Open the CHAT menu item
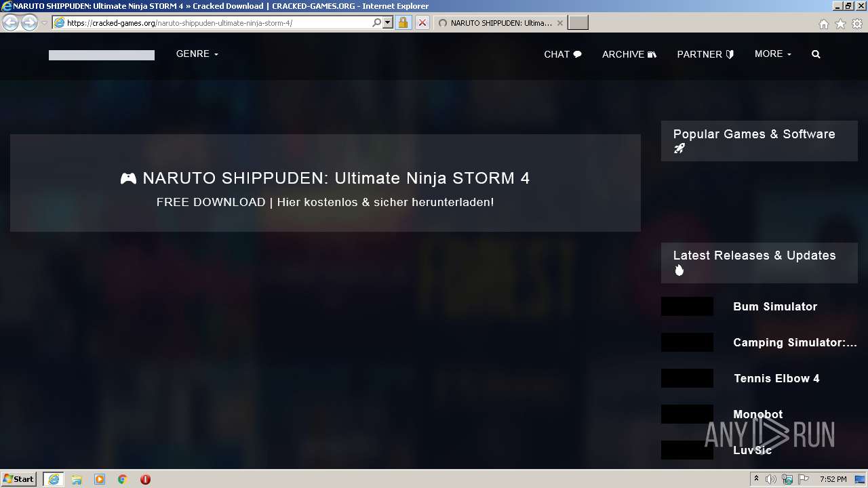Image resolution: width=868 pixels, height=488 pixels. point(563,54)
